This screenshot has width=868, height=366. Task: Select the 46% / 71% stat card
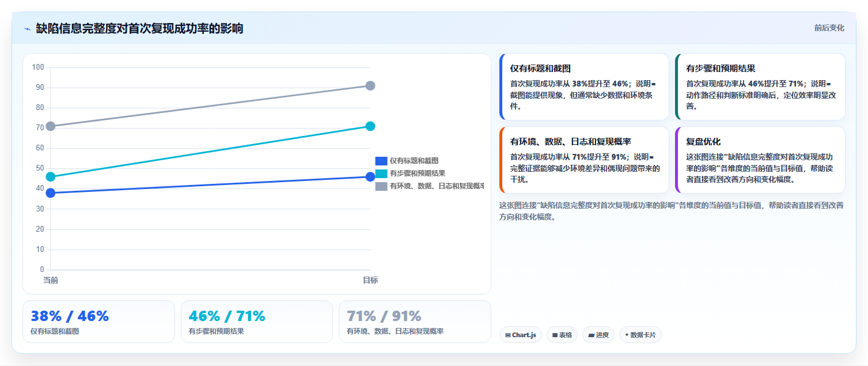pos(257,322)
